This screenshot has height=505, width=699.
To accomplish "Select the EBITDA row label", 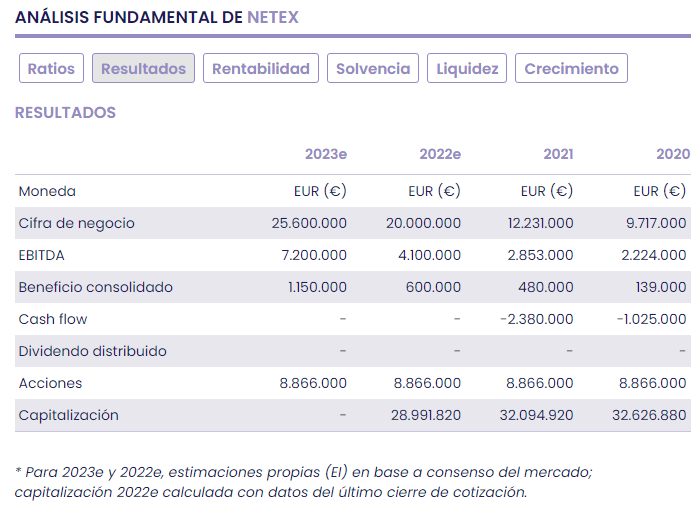I will tap(41, 255).
